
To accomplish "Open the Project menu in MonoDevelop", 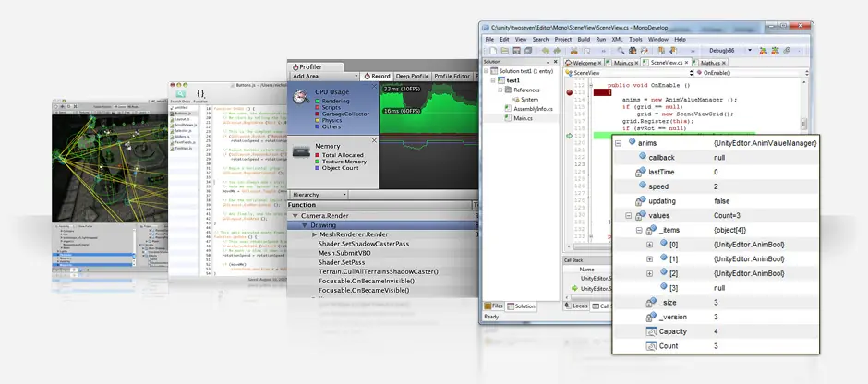I will [x=563, y=40].
